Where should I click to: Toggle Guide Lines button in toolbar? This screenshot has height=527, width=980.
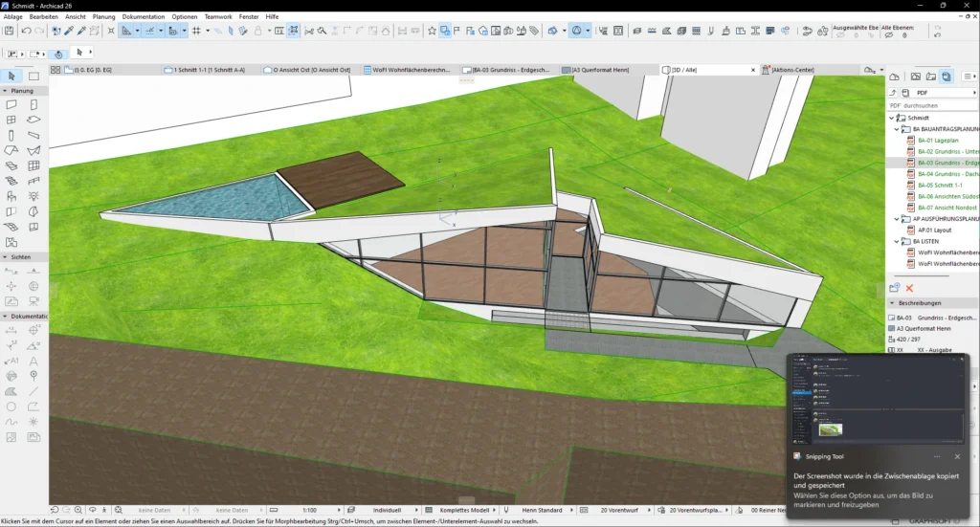click(x=127, y=31)
